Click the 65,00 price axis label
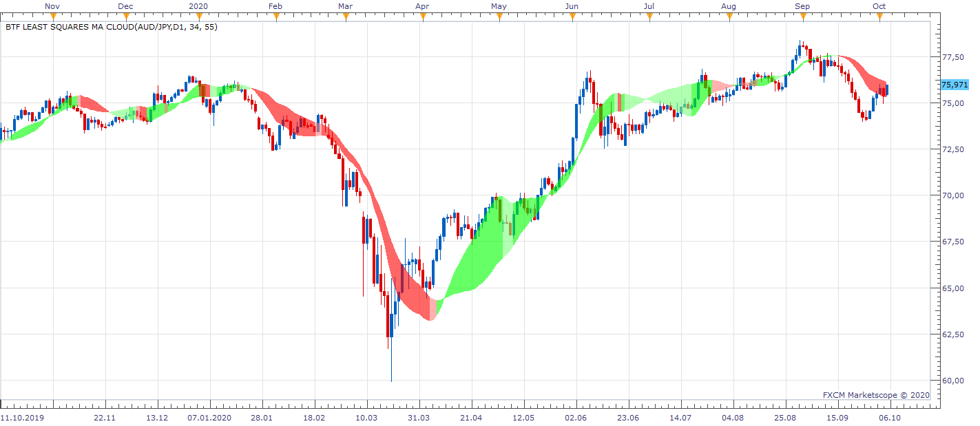 (x=953, y=288)
